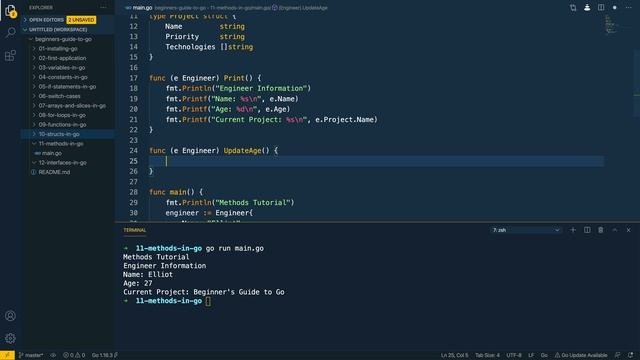Screen dimensions: 640x360
Task: Click Go 1.16.3 version in status bar
Action: point(104,355)
